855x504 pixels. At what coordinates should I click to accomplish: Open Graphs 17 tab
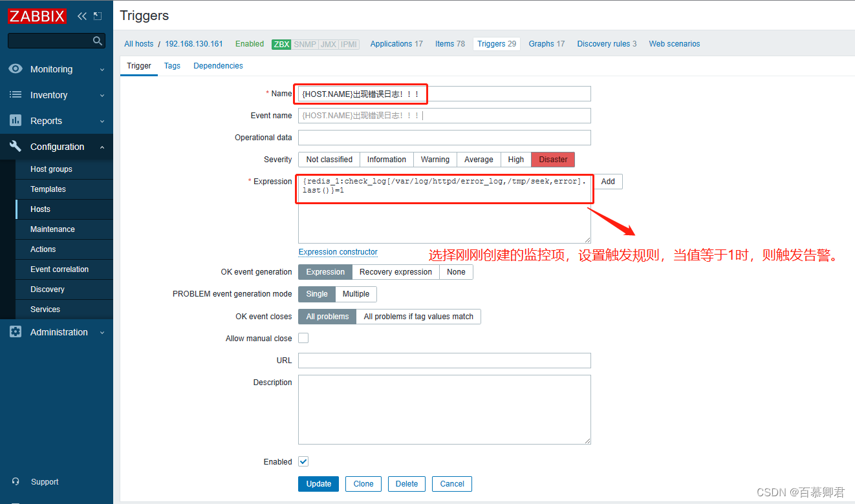point(547,44)
